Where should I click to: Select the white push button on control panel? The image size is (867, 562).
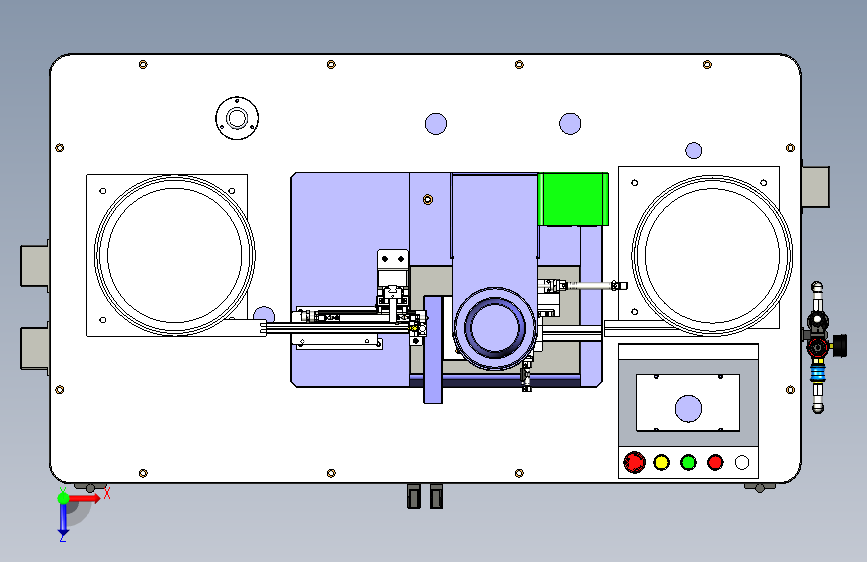pos(742,462)
